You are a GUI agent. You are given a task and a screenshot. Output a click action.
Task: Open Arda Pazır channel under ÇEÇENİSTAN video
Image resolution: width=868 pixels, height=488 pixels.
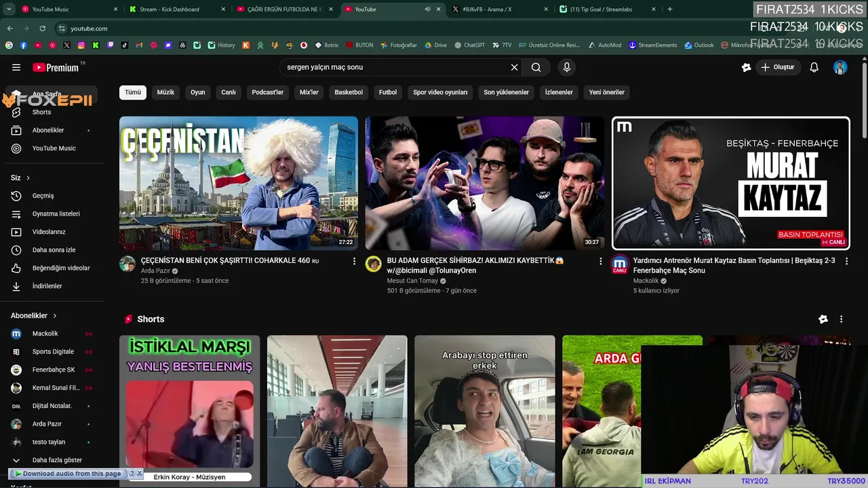pyautogui.click(x=155, y=270)
